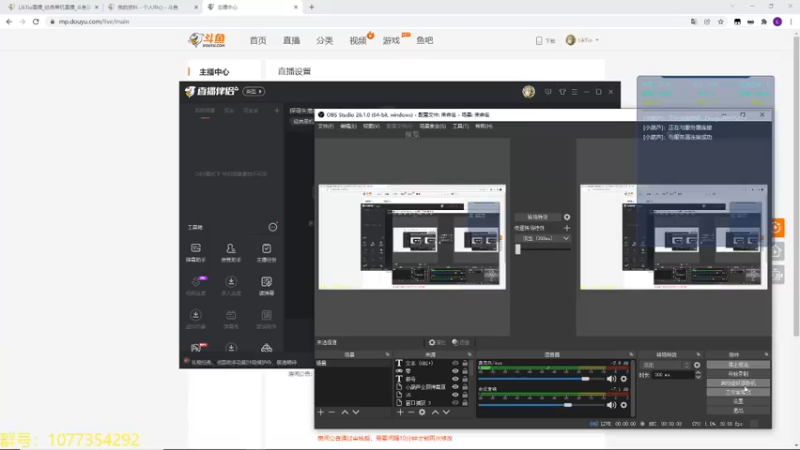This screenshot has height=450, width=800.
Task: Click the studio mode transition button
Action: (537, 217)
